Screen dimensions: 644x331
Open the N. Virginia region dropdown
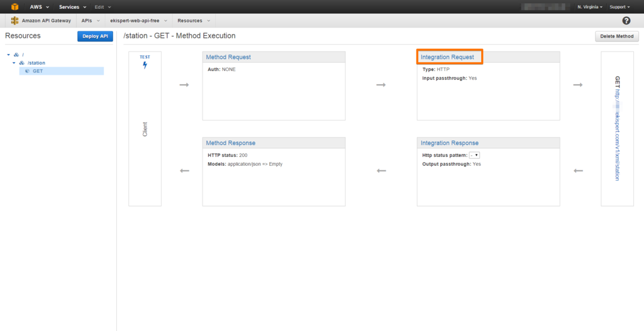tap(590, 6)
